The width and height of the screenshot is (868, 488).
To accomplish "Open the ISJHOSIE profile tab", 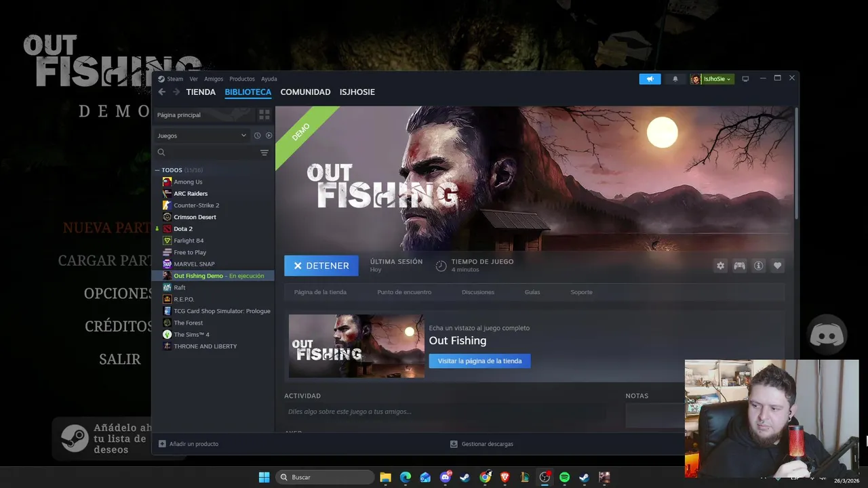I will click(x=357, y=92).
